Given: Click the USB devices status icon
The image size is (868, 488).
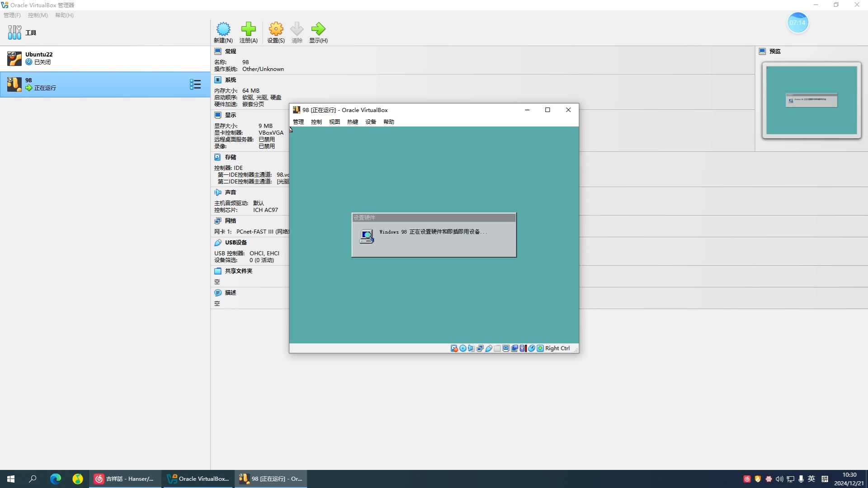Looking at the screenshot, I should (489, 348).
